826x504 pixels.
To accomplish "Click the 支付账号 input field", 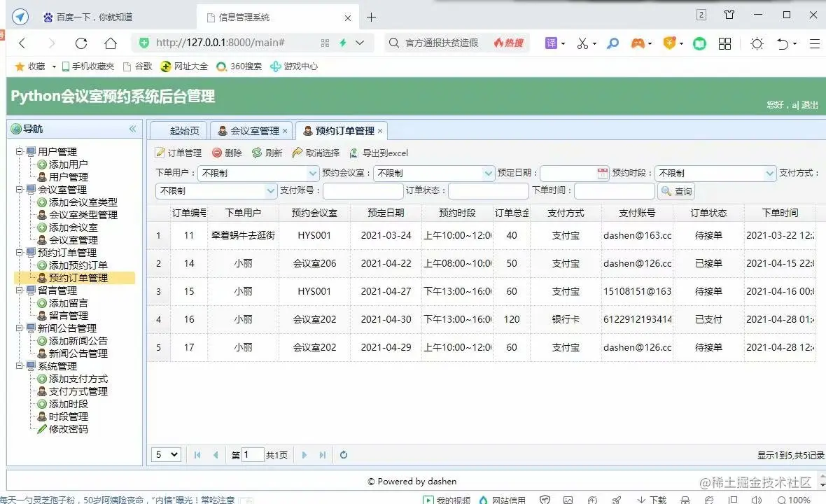I will tap(363, 190).
